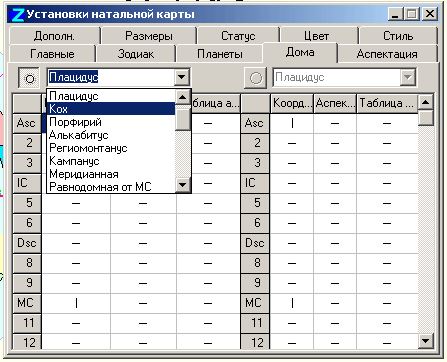The image size is (447, 362).
Task: Click the left house system text field
Action: [x=111, y=77]
